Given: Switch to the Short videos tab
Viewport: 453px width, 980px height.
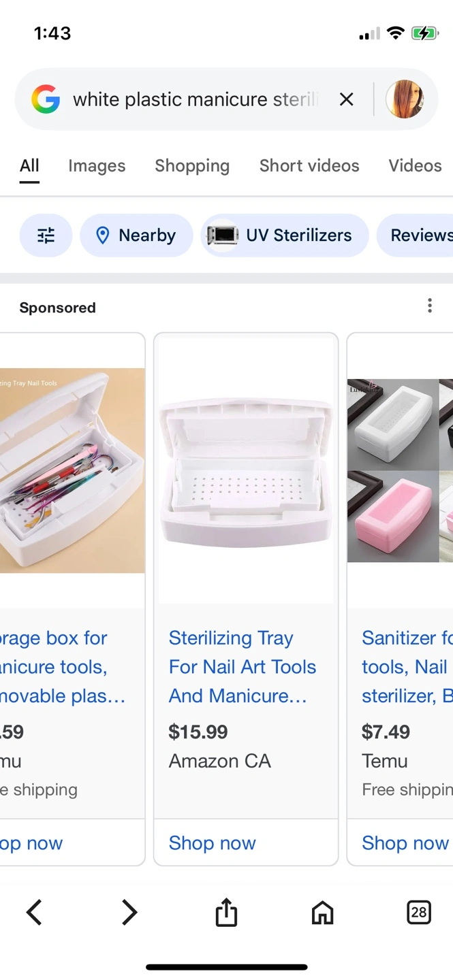Looking at the screenshot, I should tap(309, 165).
